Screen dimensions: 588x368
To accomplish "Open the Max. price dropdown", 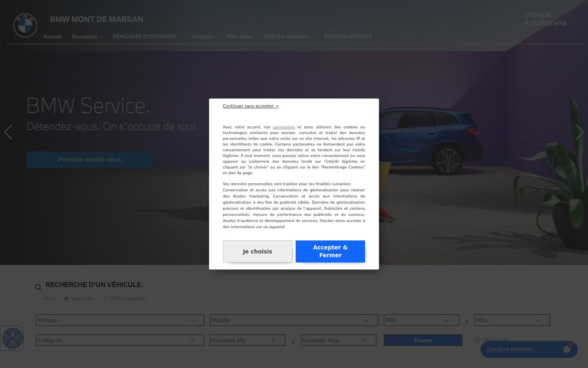I will [512, 320].
